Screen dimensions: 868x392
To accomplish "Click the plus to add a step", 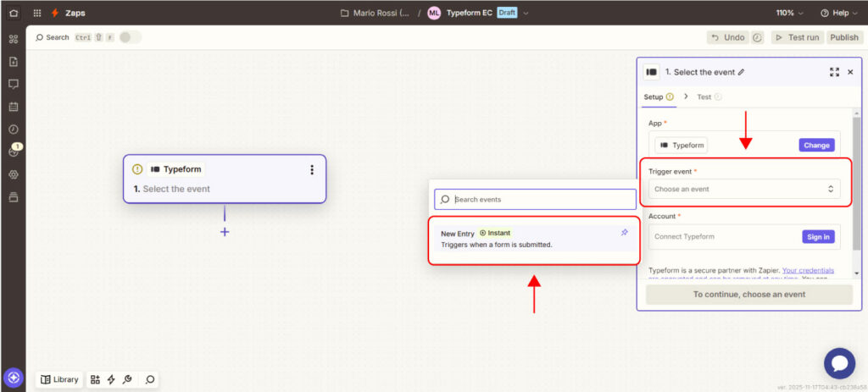I will point(224,232).
